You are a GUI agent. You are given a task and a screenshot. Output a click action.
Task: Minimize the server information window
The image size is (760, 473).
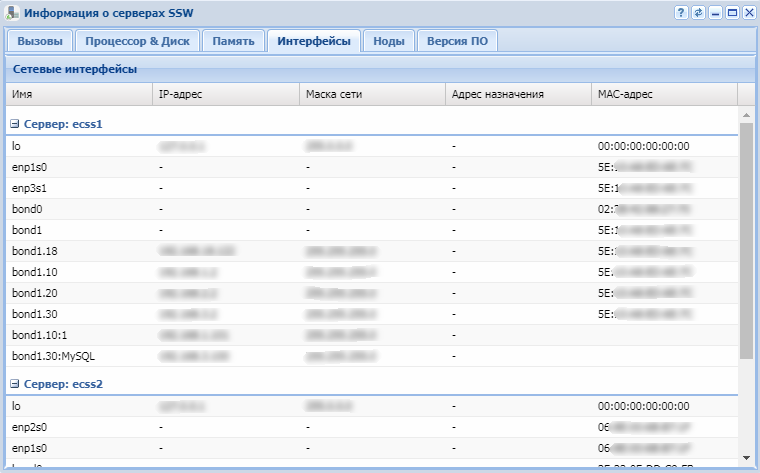tap(715, 13)
